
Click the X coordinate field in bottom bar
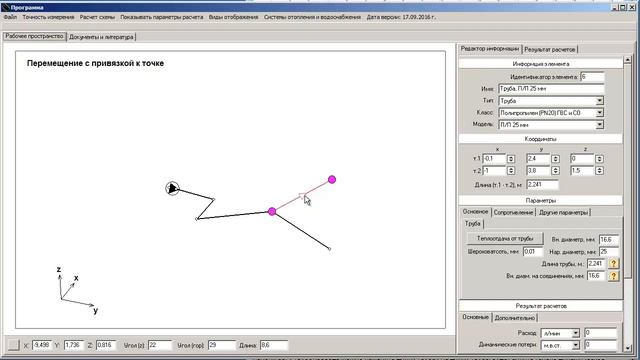tap(42, 345)
